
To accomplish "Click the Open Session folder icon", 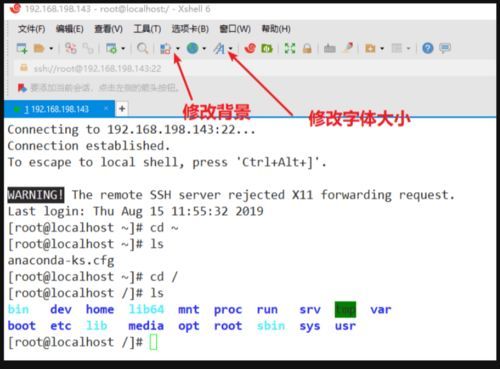I will click(39, 49).
